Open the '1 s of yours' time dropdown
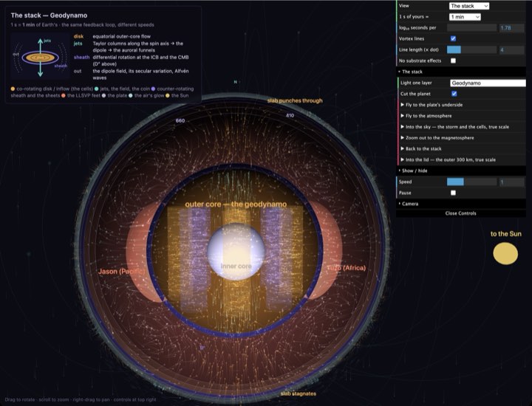This screenshot has height=406, width=532. 465,16
